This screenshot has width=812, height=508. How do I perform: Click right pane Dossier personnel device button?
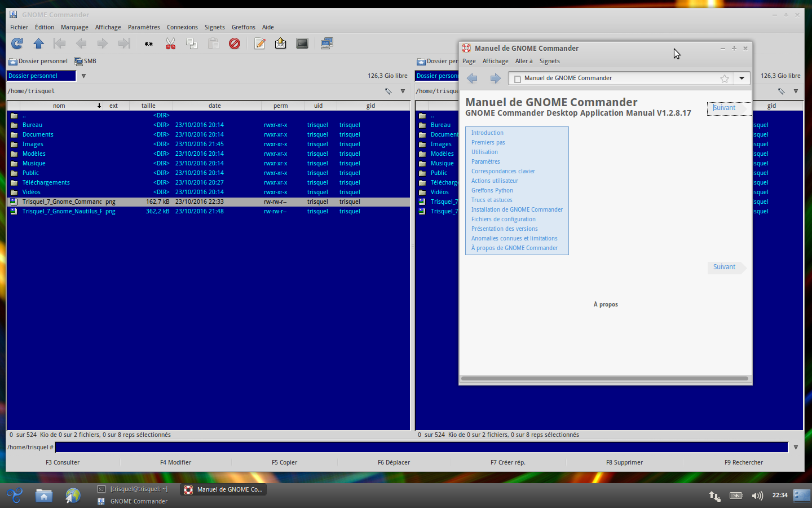pos(438,61)
